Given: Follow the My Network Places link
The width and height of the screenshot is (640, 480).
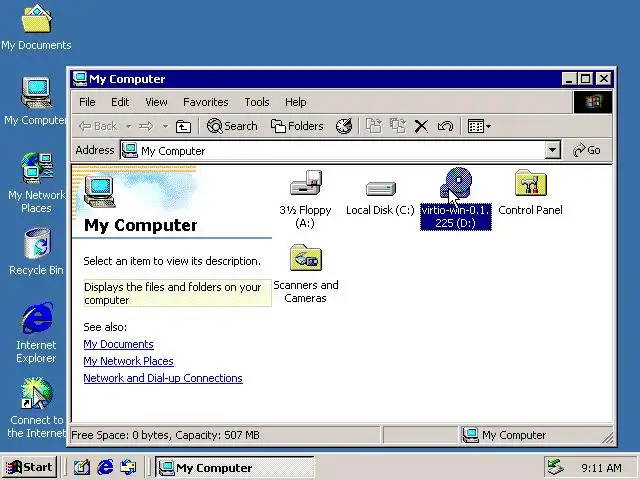Looking at the screenshot, I should (129, 361).
